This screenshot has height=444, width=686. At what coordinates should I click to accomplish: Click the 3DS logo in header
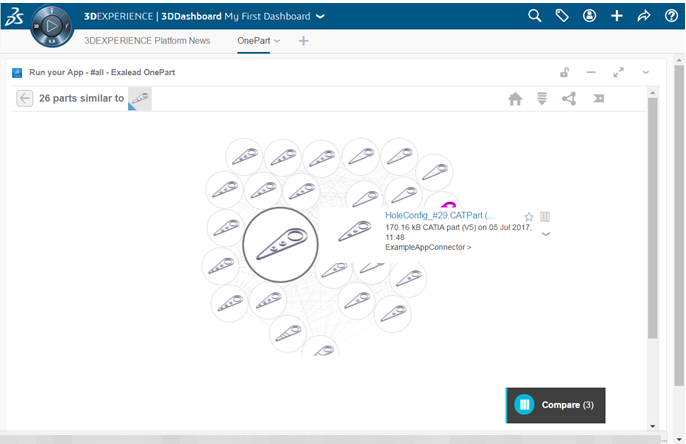click(x=14, y=17)
